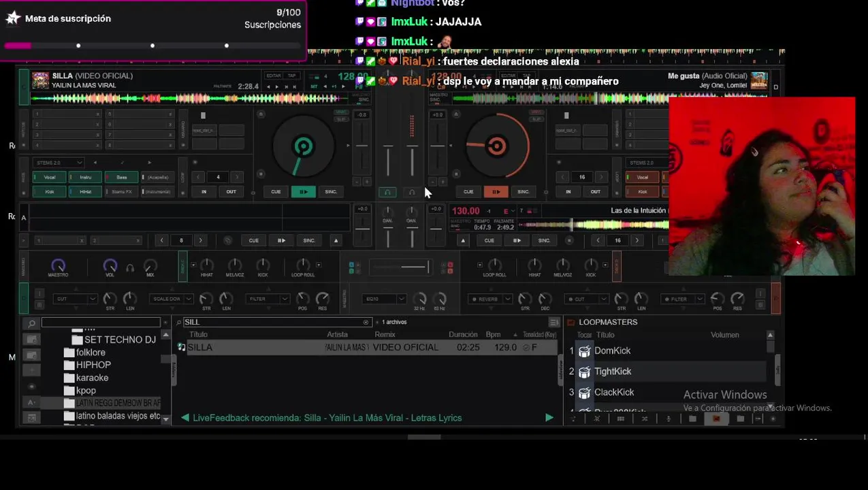
Task: Set left deck loop OUT point
Action: tap(231, 192)
